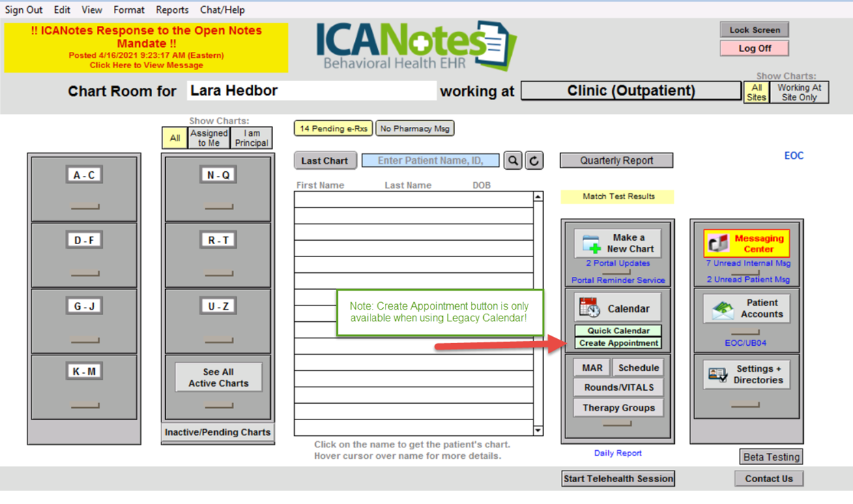The image size is (853, 504).
Task: Click the patient search magnifier icon
Action: tap(512, 160)
